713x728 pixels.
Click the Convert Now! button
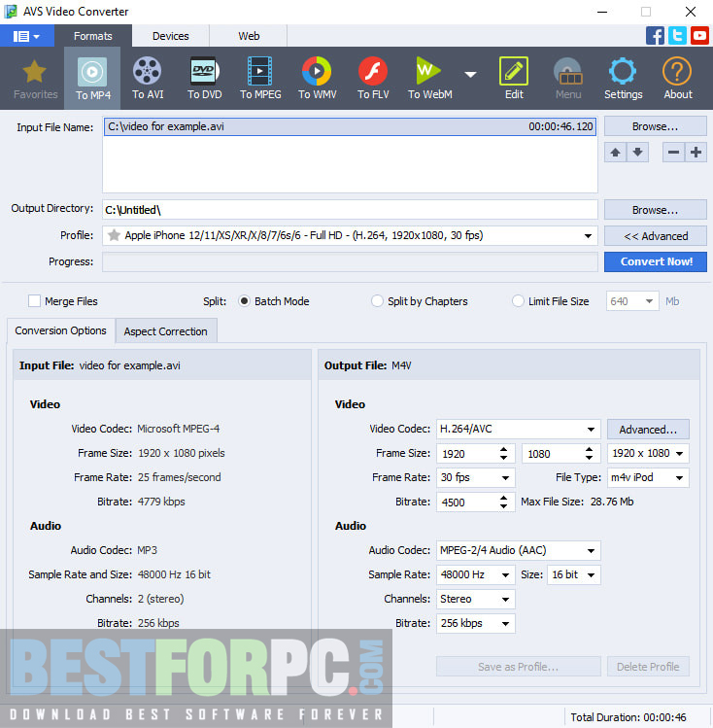[x=655, y=261]
